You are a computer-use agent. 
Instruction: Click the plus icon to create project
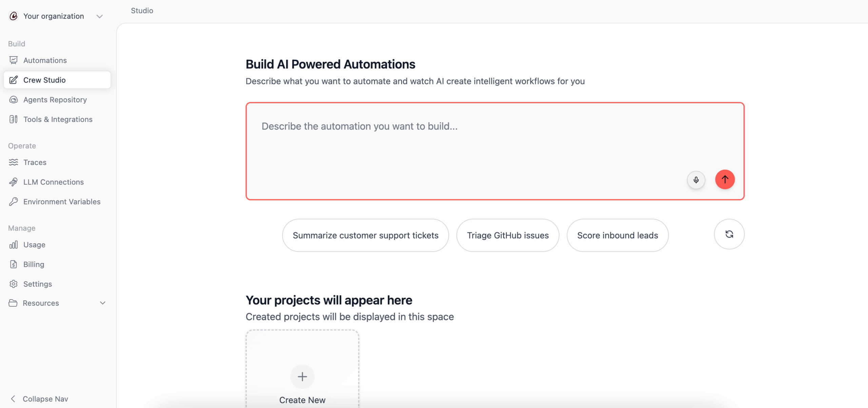[x=302, y=376]
